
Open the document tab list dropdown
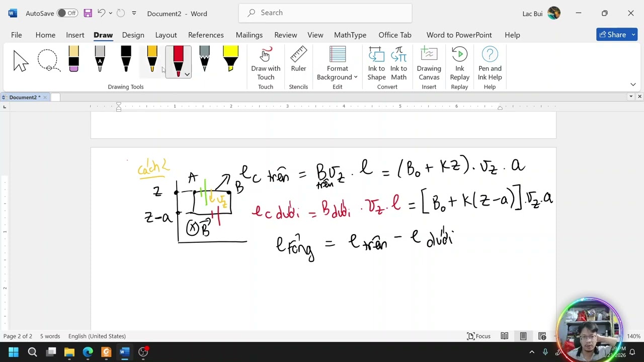[631, 97]
